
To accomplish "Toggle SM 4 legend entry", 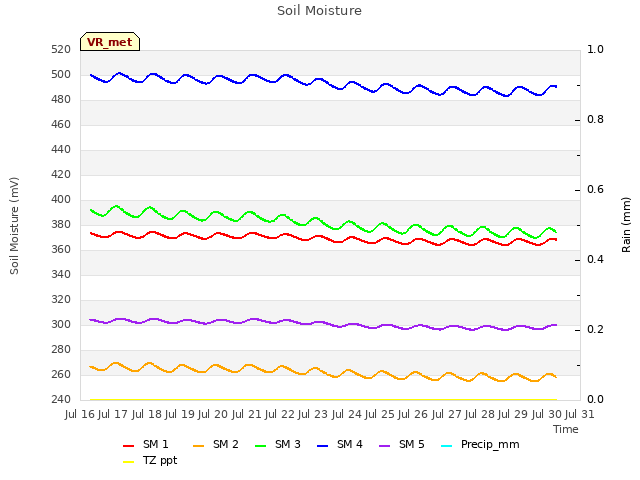I will click(x=340, y=444).
